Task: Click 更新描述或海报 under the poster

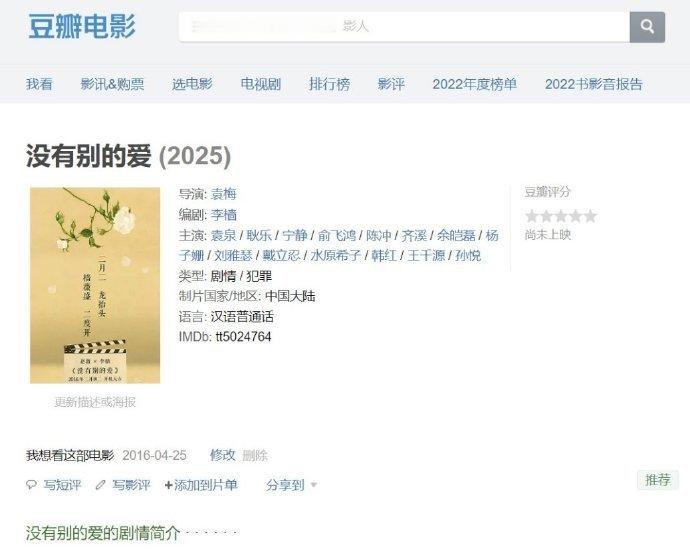Action: (x=95, y=402)
